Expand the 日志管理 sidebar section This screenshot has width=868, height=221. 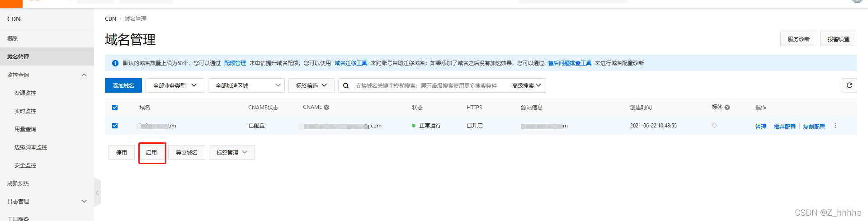pos(47,202)
